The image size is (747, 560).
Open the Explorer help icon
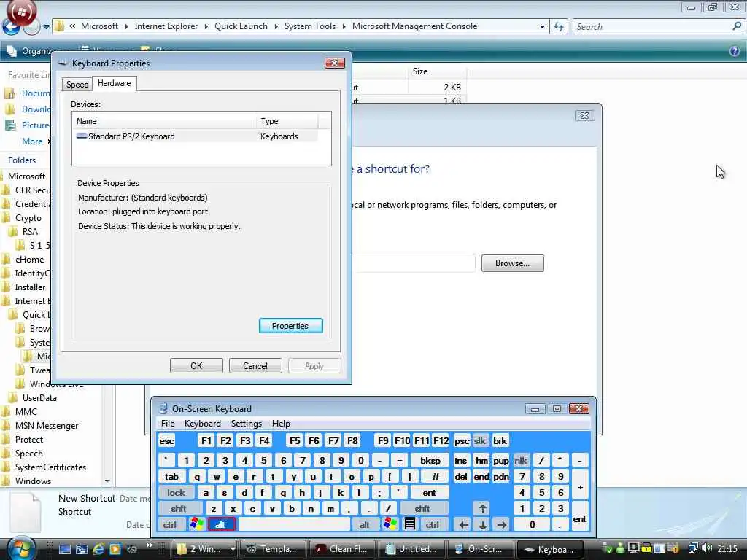click(734, 51)
